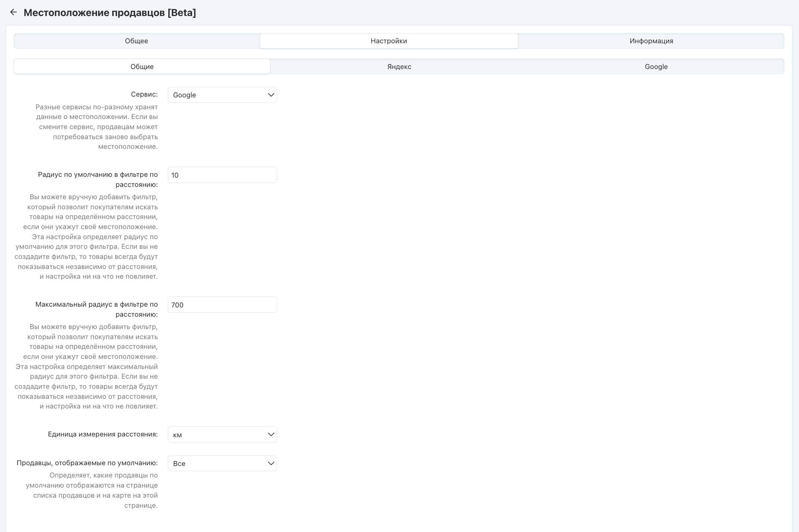Click the Сервис: field label

(144, 94)
